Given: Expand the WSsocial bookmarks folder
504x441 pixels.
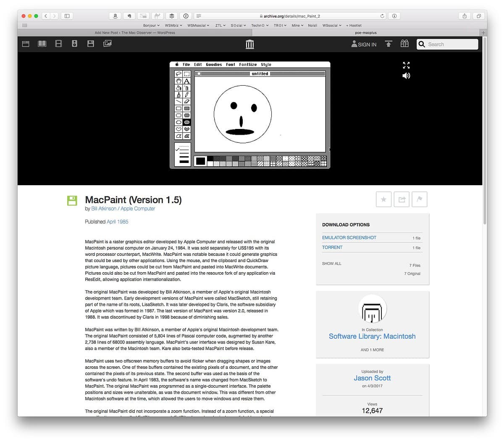Looking at the screenshot, I should (x=332, y=25).
